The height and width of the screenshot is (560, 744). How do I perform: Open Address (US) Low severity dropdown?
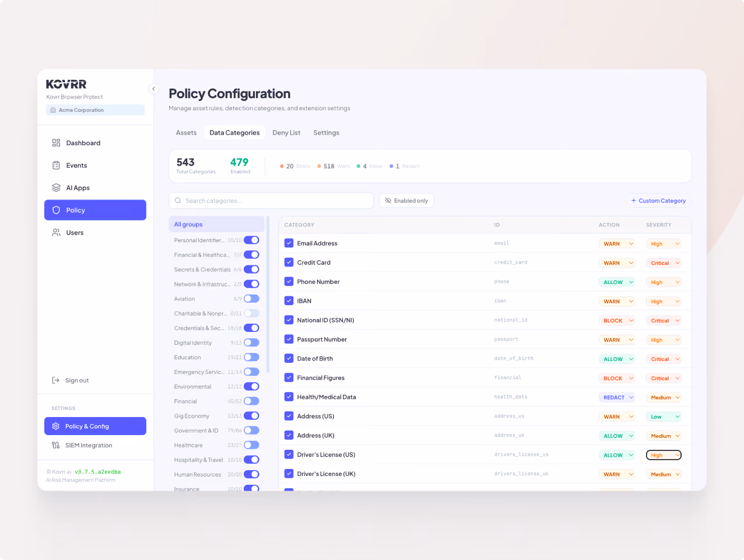(x=664, y=416)
